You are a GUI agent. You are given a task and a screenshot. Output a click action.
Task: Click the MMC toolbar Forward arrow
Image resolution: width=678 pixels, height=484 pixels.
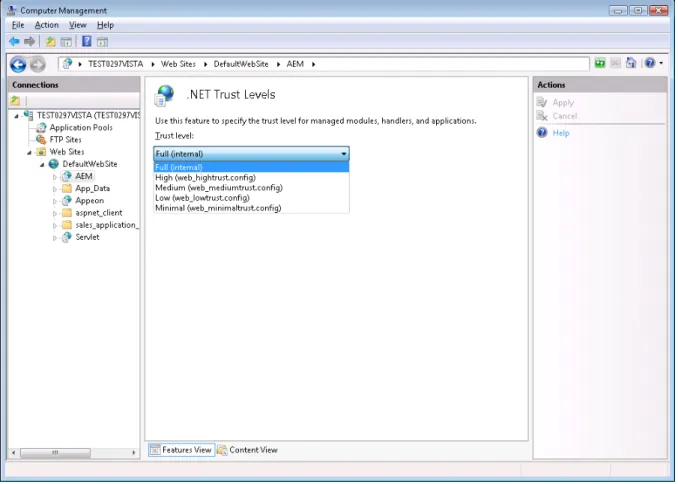click(x=29, y=42)
